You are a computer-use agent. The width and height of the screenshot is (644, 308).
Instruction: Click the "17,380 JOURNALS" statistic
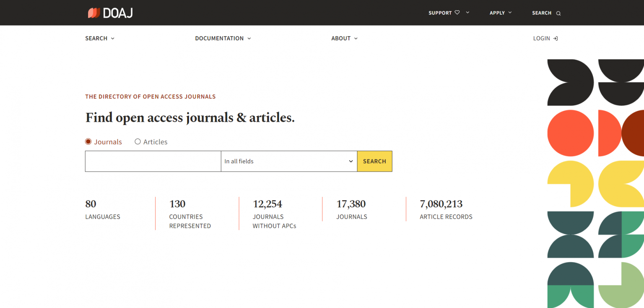pyautogui.click(x=351, y=209)
